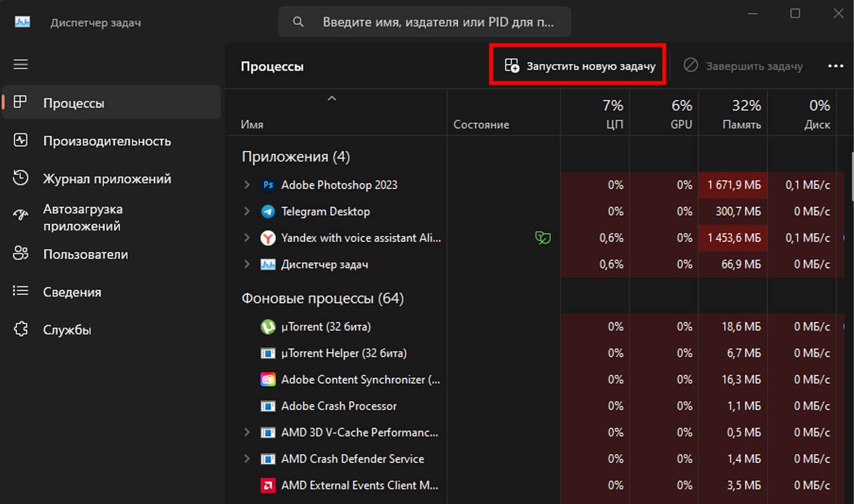Image resolution: width=854 pixels, height=504 pixels.
Task: Click the green leaf efficiency mode icon
Action: pos(543,238)
